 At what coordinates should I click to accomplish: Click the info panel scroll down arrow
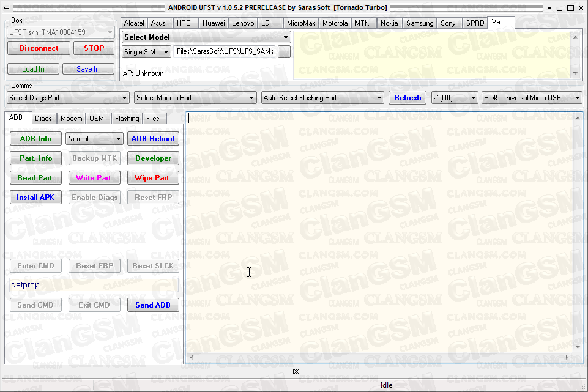click(x=575, y=73)
